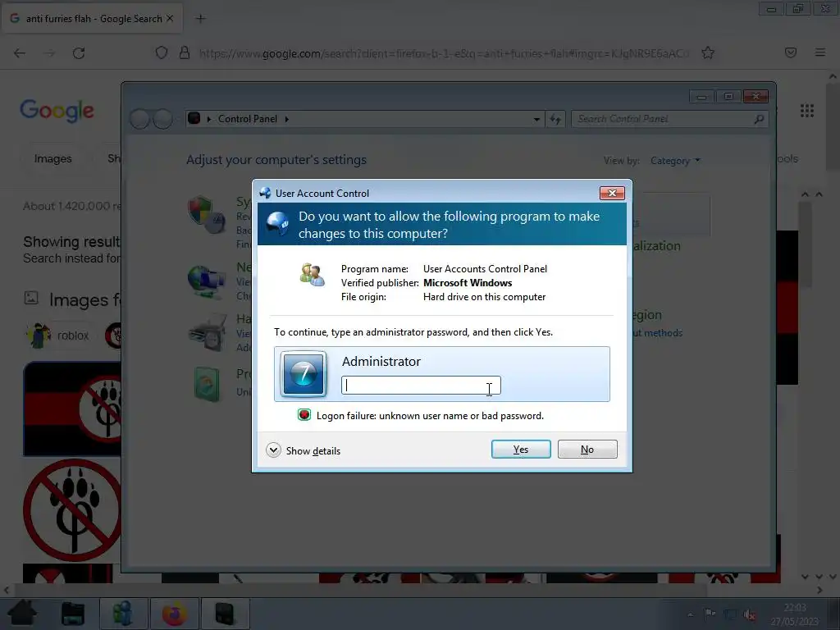This screenshot has height=630, width=840.
Task: Switch to Firefox on the taskbar
Action: 175,614
